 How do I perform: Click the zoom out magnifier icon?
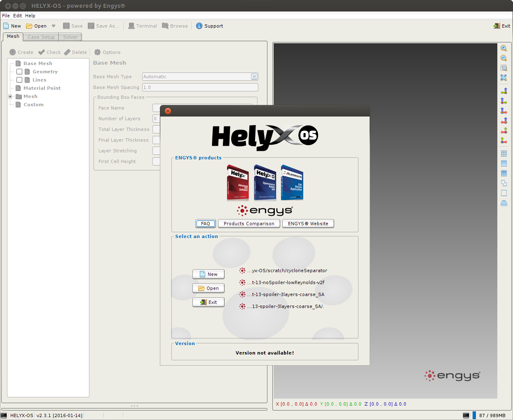504,58
